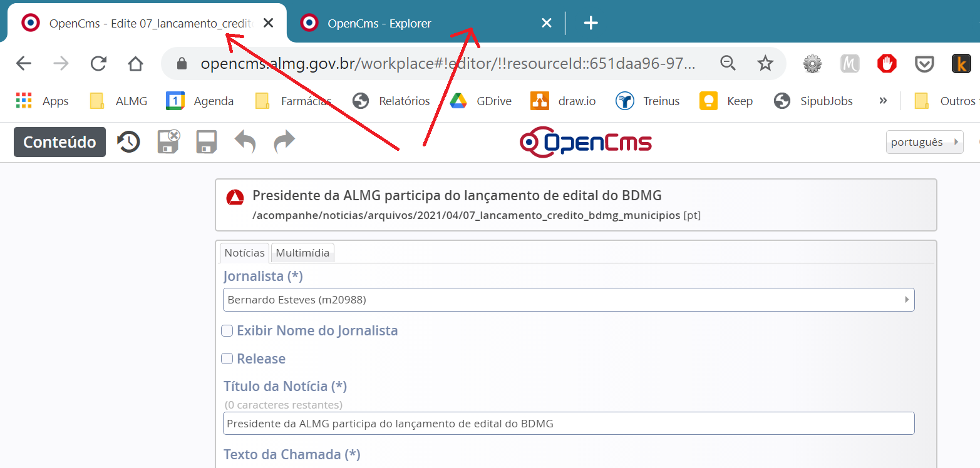This screenshot has width=980, height=468.
Task: Expand the português language selector
Action: coord(924,142)
